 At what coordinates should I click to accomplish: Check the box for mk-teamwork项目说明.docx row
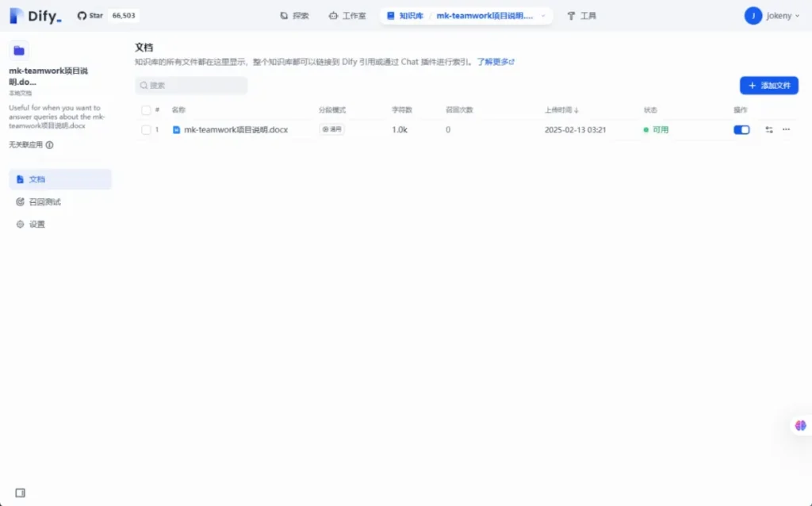(146, 129)
